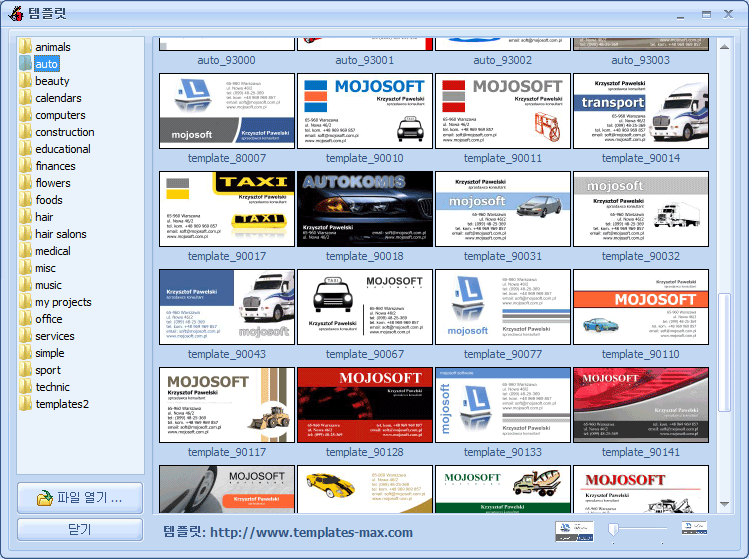Select the computers folder
The height and width of the screenshot is (559, 749).
coord(60,115)
